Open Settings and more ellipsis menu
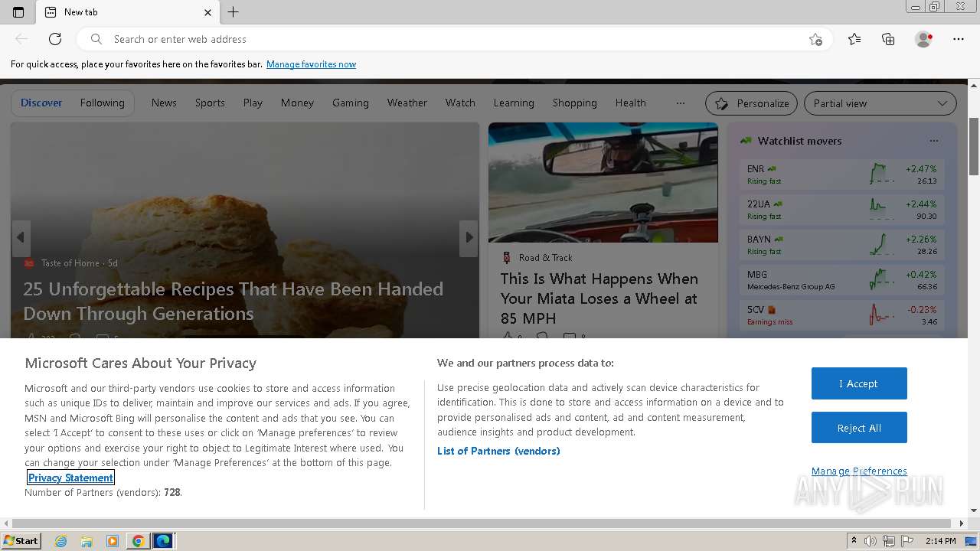980x551 pixels. (x=959, y=39)
